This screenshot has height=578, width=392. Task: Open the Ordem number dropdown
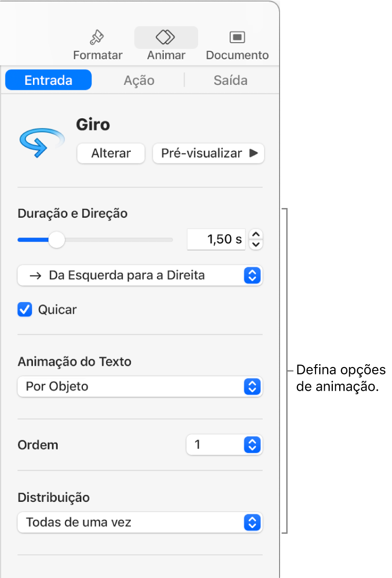(x=224, y=445)
